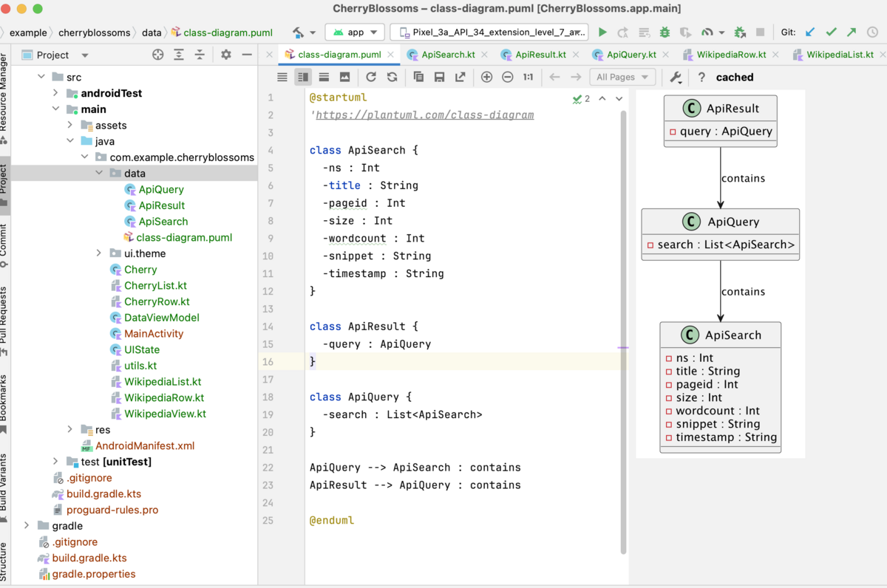887x588 pixels.
Task: Switch to the ApiQuery.kt tab
Action: 631,55
